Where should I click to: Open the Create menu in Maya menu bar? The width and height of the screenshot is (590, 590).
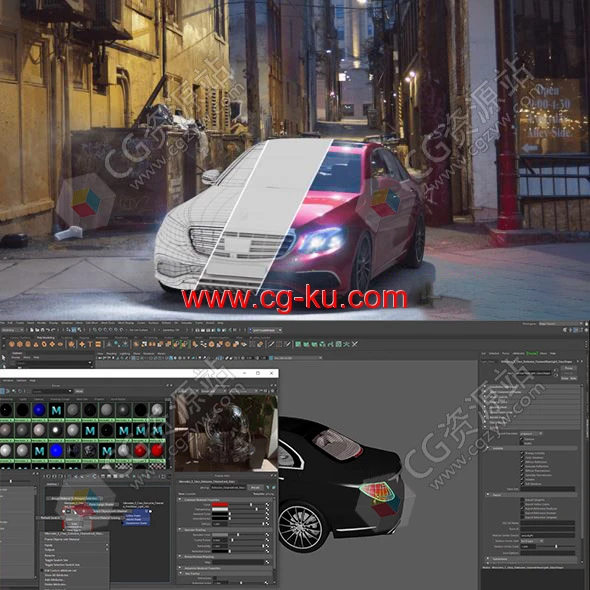(x=20, y=323)
